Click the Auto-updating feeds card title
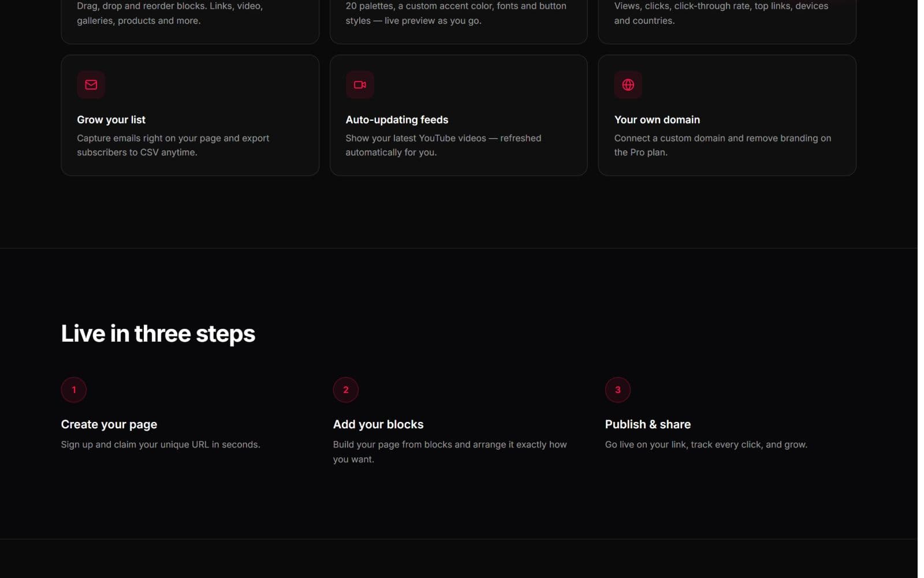The height and width of the screenshot is (578, 924). [x=397, y=120]
